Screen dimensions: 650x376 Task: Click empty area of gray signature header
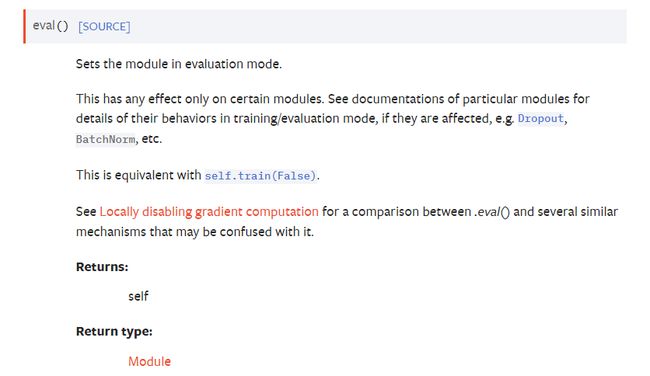(373, 26)
